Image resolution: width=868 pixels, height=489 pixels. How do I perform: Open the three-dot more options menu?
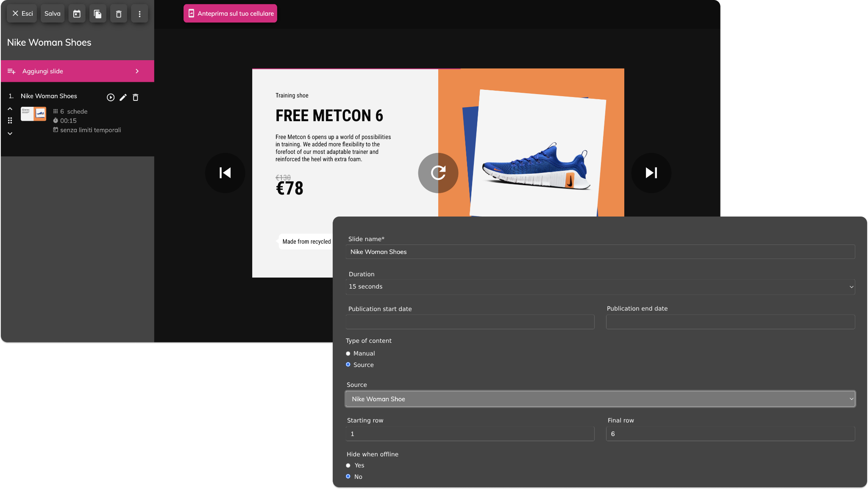tap(139, 14)
